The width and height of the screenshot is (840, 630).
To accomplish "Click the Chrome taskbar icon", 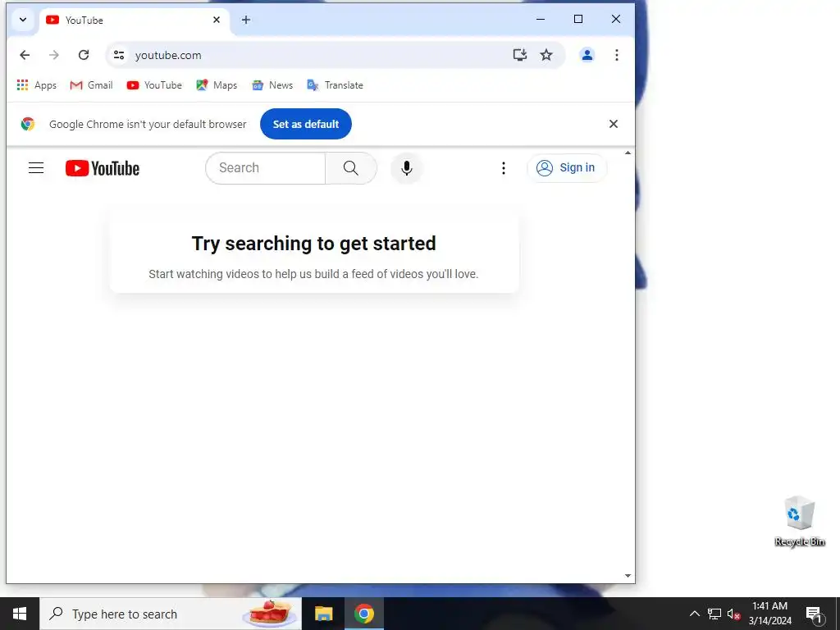I will click(363, 614).
